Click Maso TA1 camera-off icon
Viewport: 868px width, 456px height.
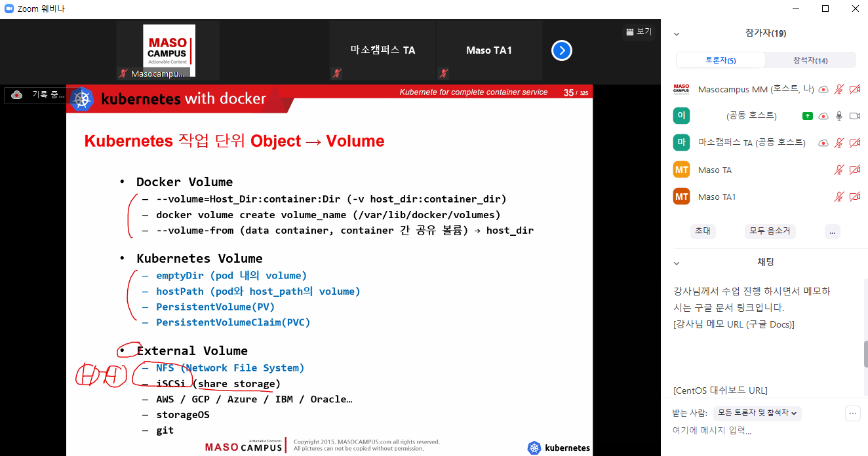pos(855,197)
